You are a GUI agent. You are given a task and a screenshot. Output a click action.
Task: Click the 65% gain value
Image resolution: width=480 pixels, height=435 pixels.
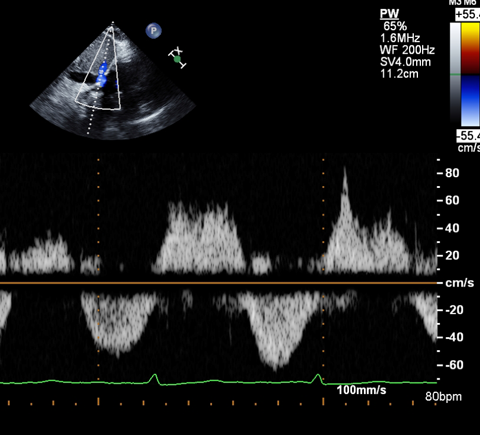[x=395, y=26]
